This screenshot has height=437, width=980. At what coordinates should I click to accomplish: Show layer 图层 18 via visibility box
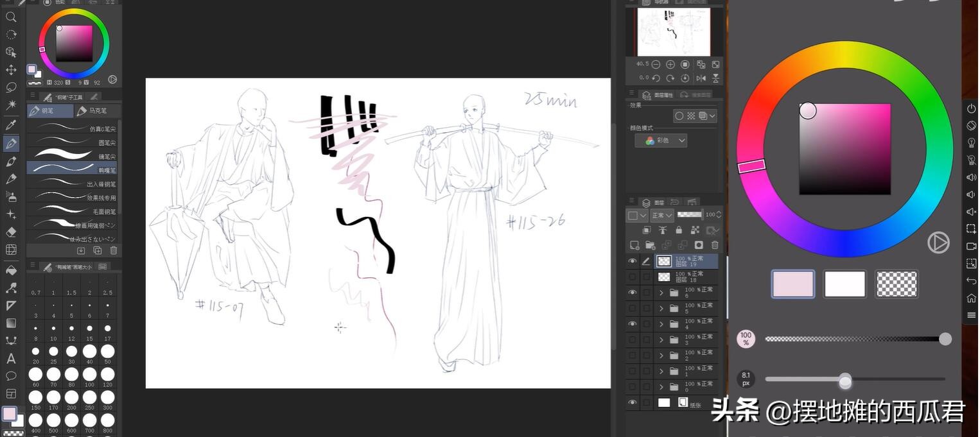[633, 277]
